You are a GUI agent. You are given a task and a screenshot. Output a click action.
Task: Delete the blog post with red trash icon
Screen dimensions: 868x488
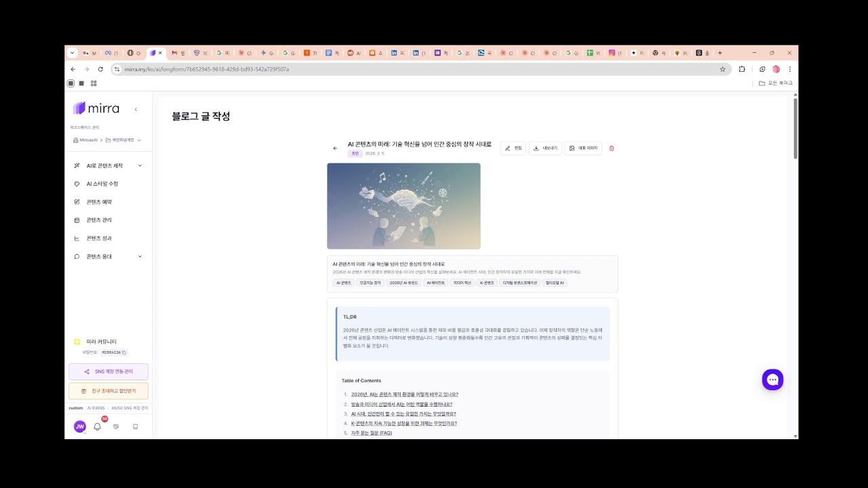[x=612, y=148]
